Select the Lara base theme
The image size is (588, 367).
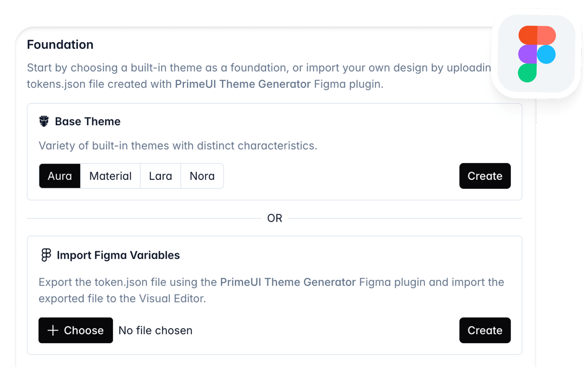pos(160,176)
